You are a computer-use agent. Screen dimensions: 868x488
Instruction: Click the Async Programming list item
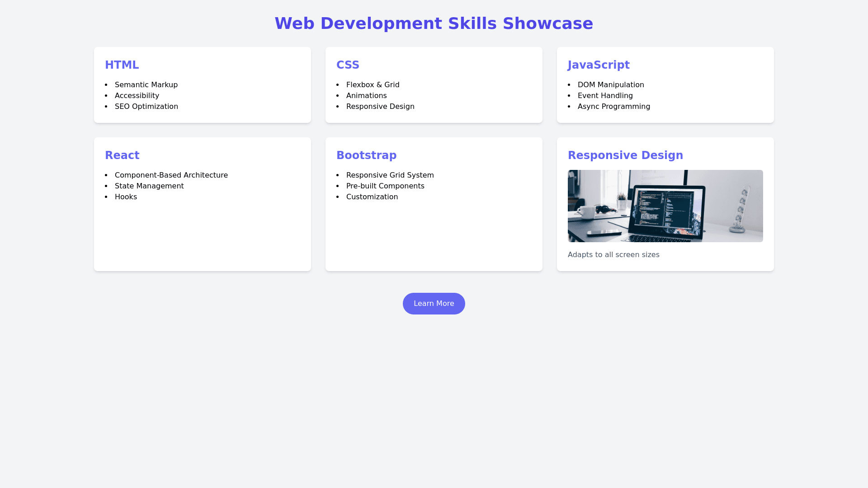[613, 107]
